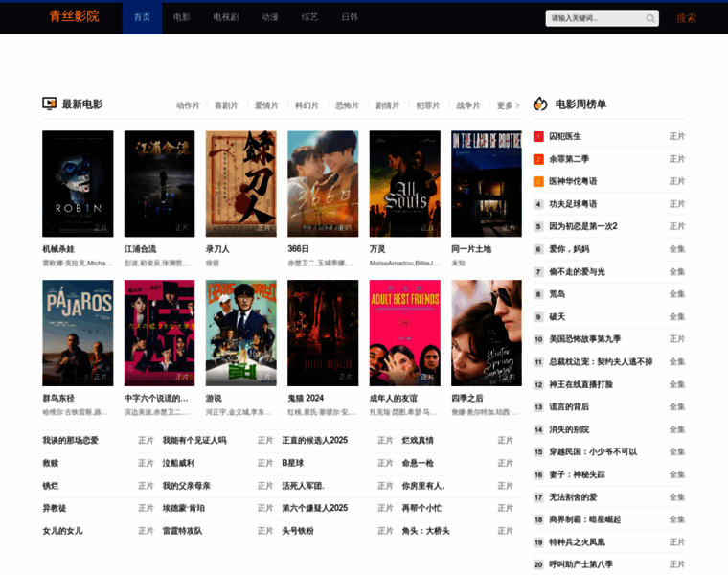
Task: Open the 四季之后 movie poster
Action: pos(487,333)
